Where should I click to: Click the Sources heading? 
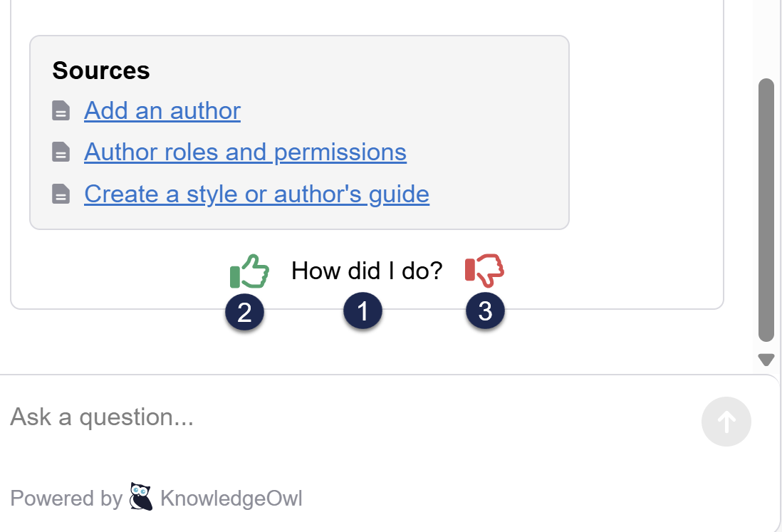click(101, 71)
